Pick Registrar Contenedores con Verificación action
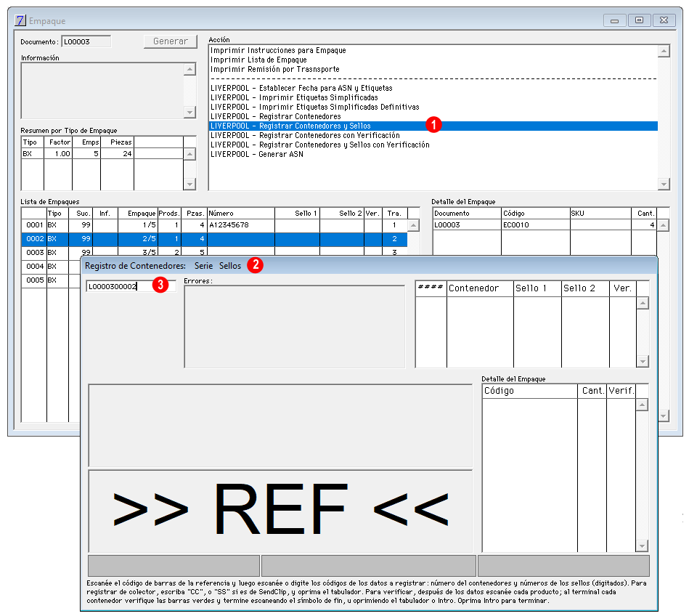The width and height of the screenshot is (689, 616). (305, 135)
